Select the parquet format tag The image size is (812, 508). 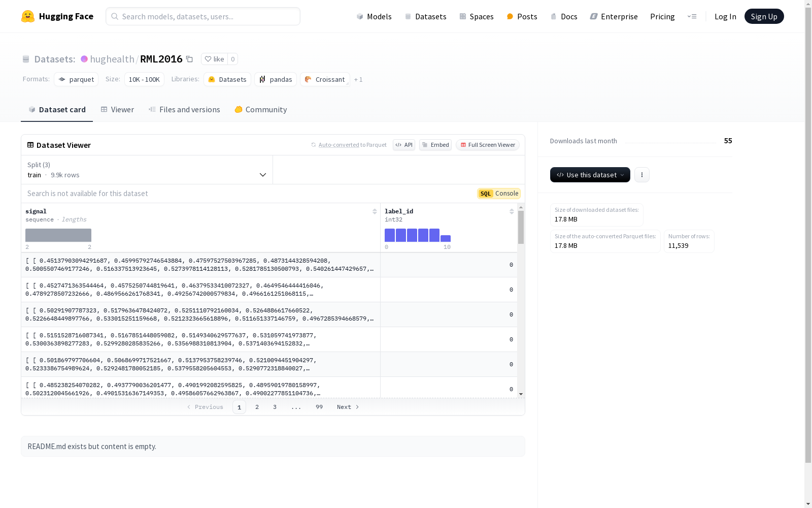pyautogui.click(x=76, y=79)
